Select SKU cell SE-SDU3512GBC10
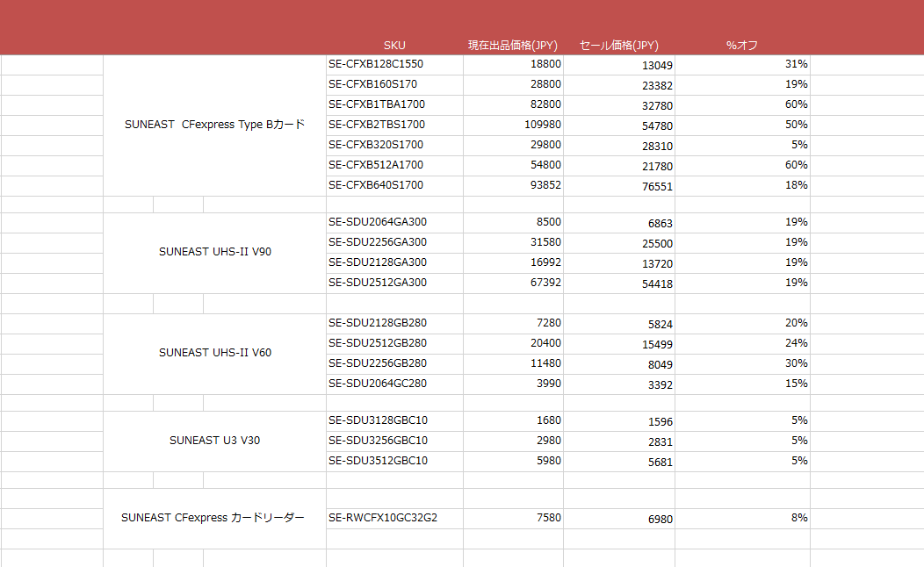 (394, 461)
